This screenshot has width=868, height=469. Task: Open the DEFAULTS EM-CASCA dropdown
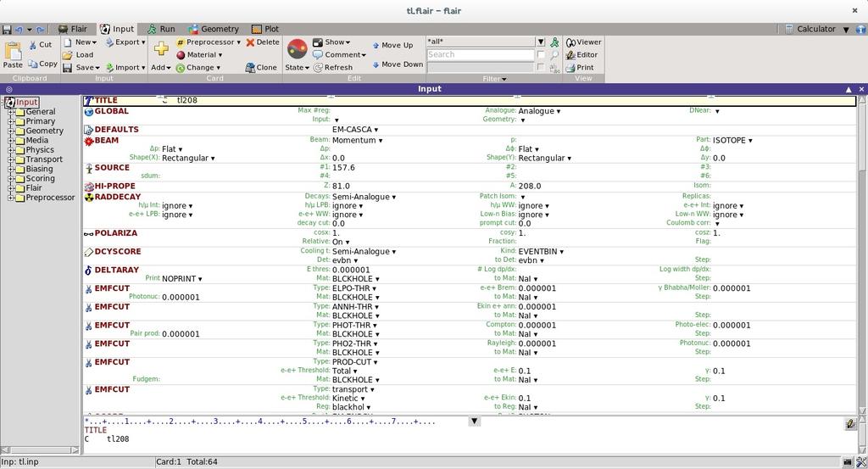tap(355, 130)
